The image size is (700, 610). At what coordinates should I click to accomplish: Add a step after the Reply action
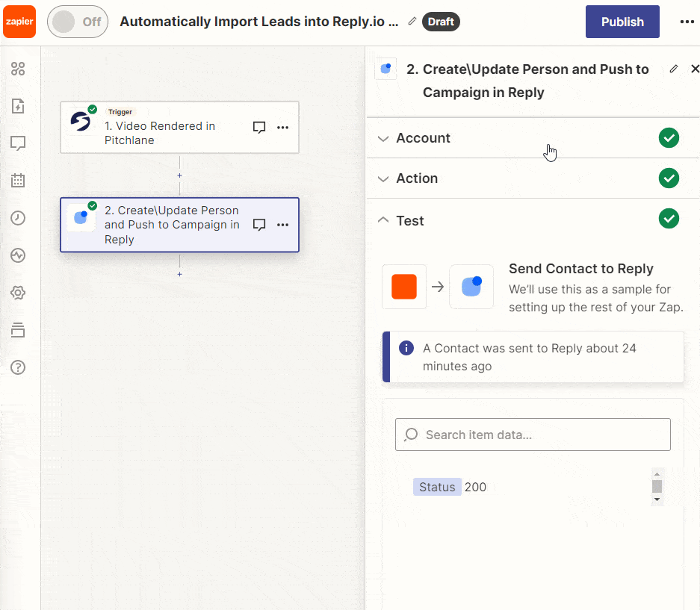179,274
